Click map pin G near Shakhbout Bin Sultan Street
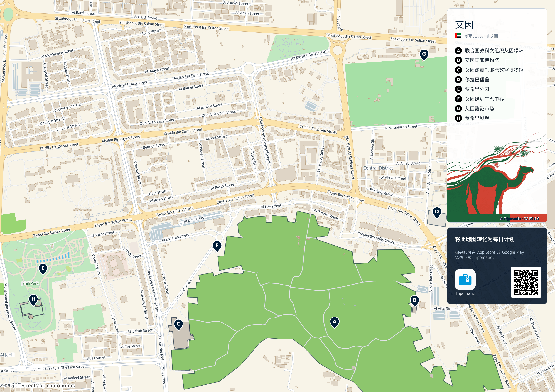Image resolution: width=555 pixels, height=392 pixels. (x=424, y=55)
